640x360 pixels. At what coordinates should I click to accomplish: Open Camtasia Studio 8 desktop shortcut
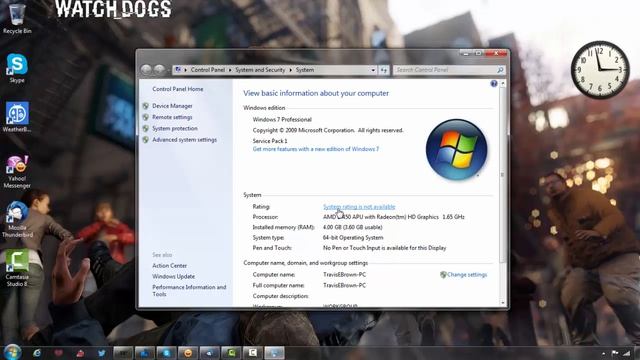tap(17, 267)
